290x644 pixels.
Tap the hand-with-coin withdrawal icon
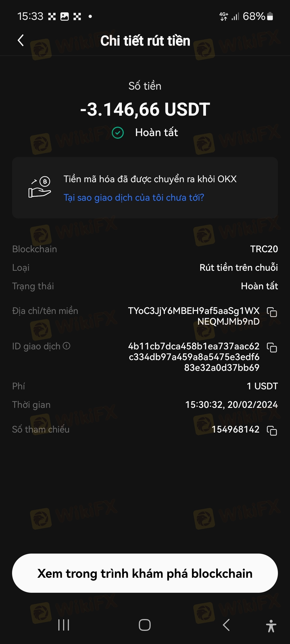pyautogui.click(x=40, y=187)
